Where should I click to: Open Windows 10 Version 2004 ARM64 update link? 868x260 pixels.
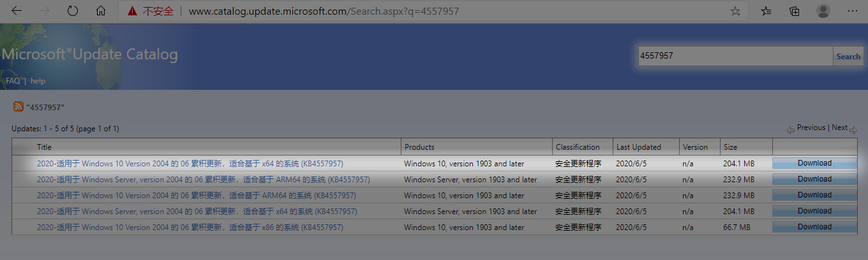[196, 196]
